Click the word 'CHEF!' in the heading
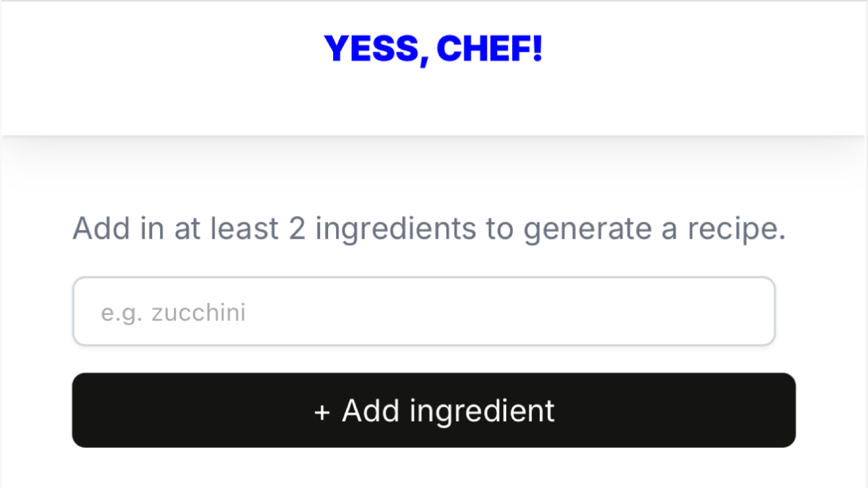The image size is (868, 488). coord(489,49)
